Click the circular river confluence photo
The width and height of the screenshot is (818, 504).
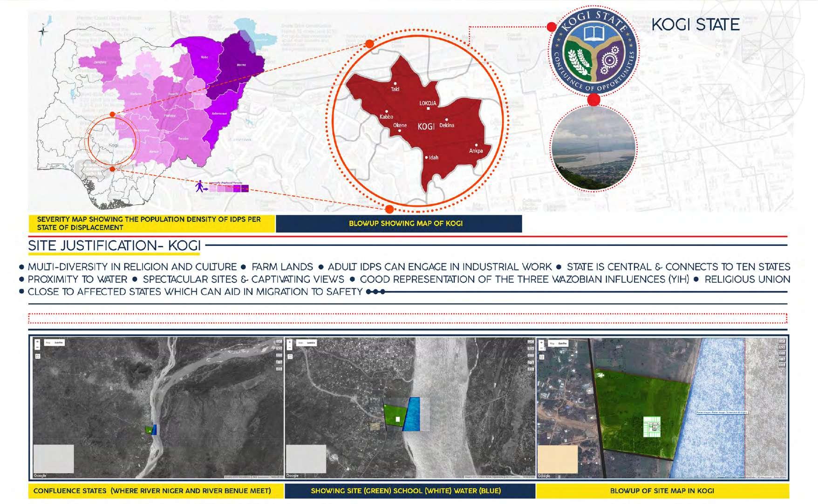tap(593, 148)
